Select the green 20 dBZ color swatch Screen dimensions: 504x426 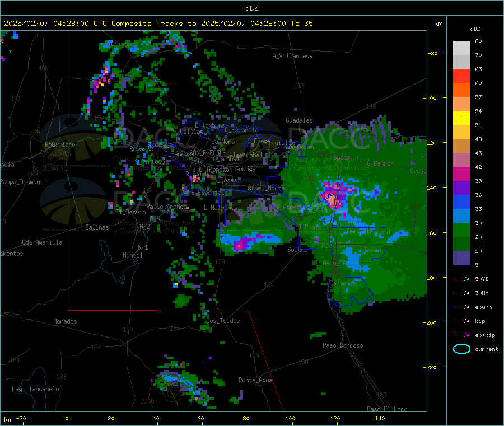[x=461, y=230]
